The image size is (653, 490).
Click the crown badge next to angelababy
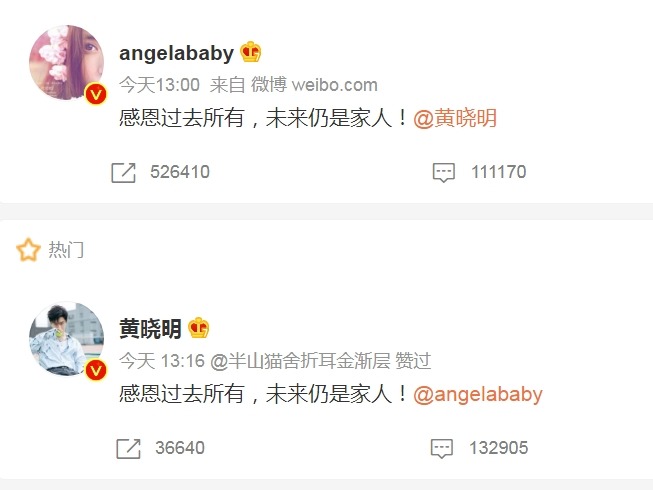click(x=251, y=52)
